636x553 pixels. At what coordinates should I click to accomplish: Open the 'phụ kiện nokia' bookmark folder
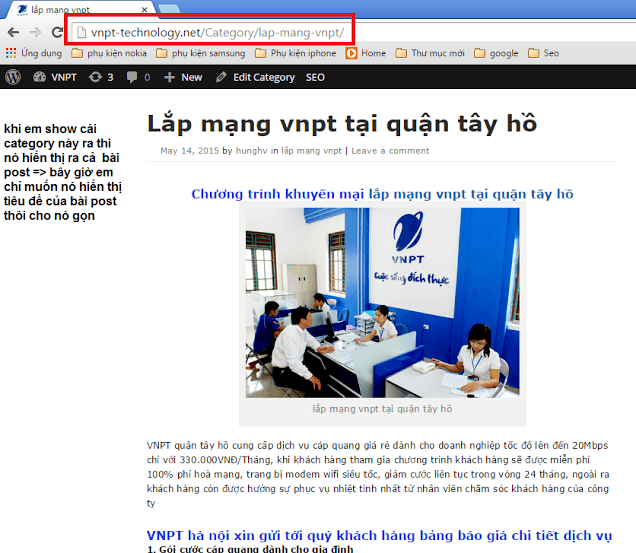109,53
